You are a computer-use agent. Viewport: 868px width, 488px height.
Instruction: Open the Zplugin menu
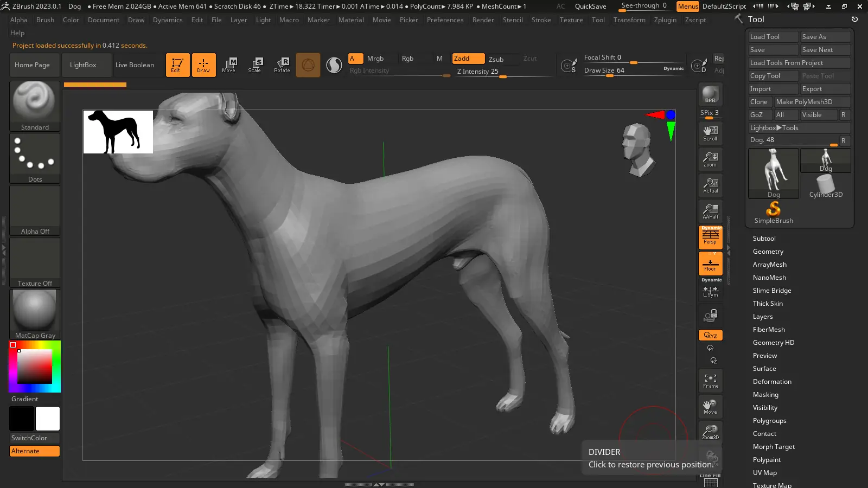665,20
